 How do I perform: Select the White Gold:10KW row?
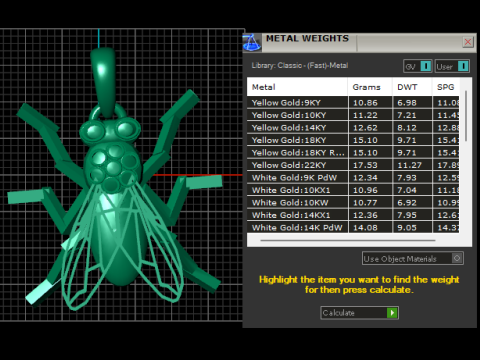pos(353,203)
